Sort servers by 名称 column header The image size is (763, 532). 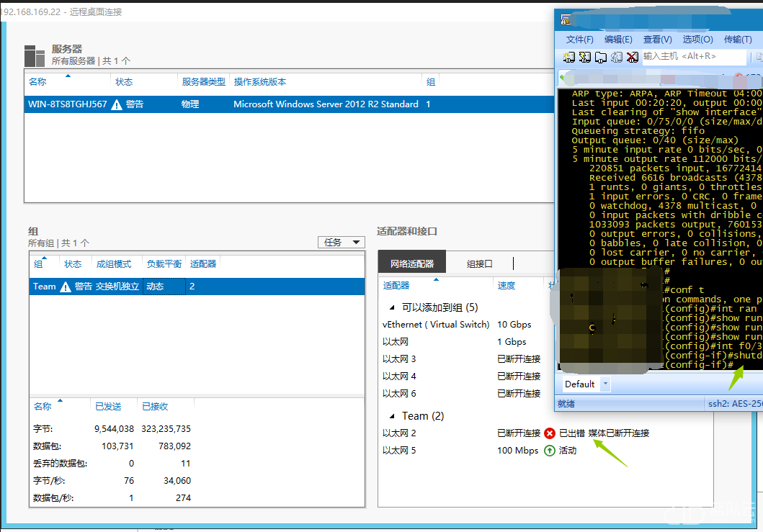37,81
